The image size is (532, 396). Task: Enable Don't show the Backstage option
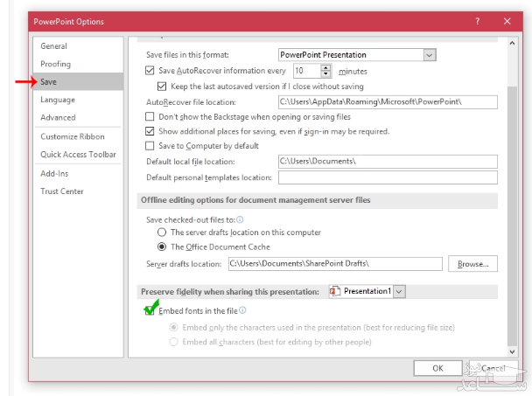[x=150, y=116]
